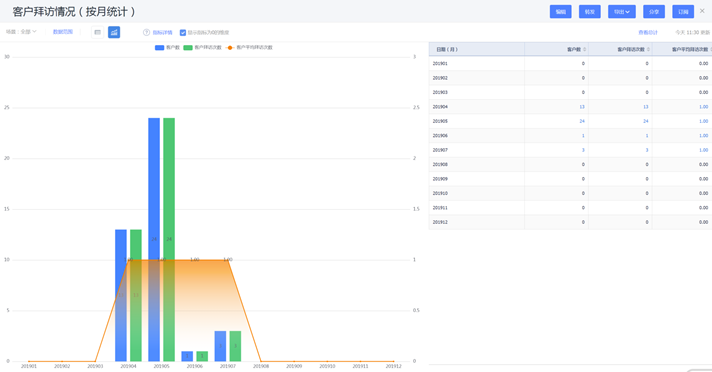Open the 数据范围 data range link

click(x=63, y=32)
